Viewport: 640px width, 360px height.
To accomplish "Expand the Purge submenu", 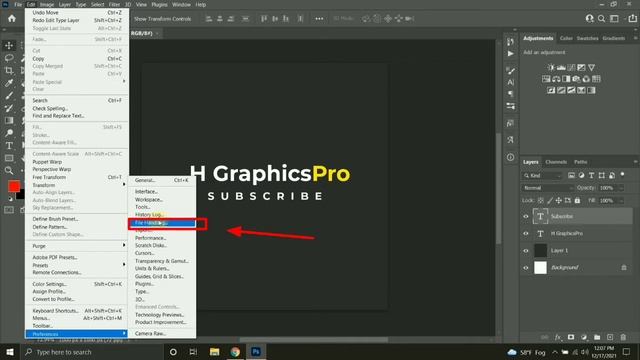I will [x=76, y=246].
